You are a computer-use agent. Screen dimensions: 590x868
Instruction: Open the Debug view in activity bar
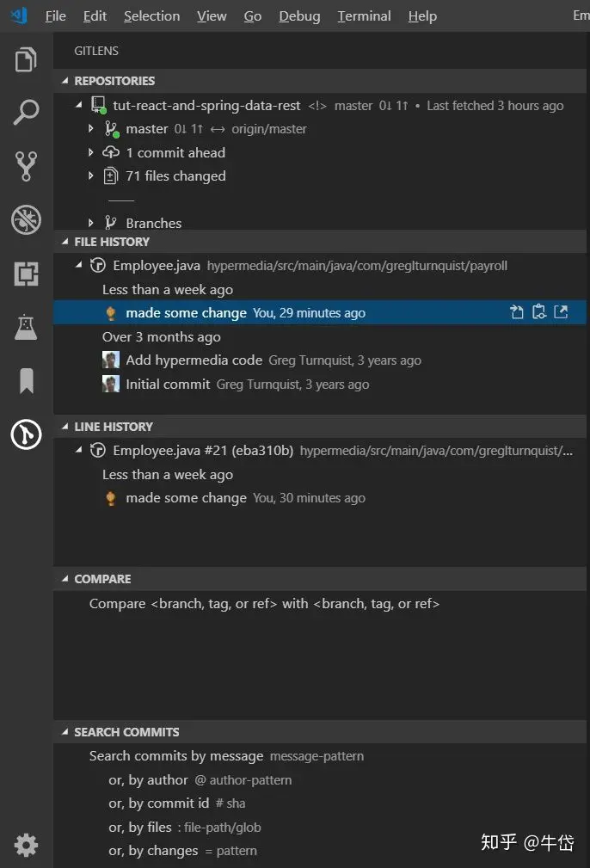pos(26,219)
